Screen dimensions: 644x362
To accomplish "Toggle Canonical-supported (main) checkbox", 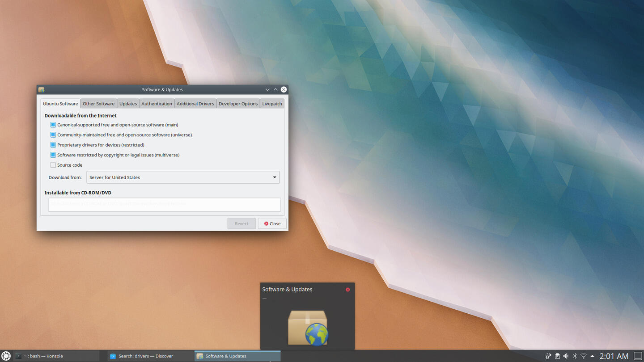I will [53, 125].
